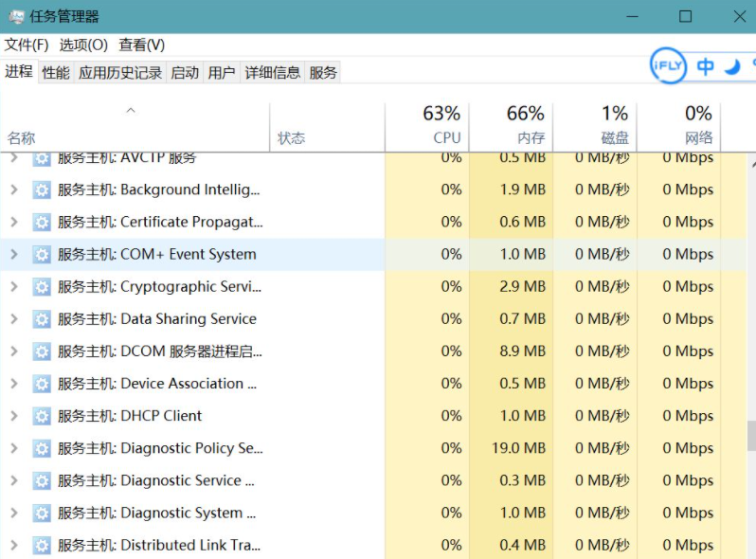This screenshot has height=559, width=756.
Task: Switch to the 性能 tab
Action: tap(56, 72)
